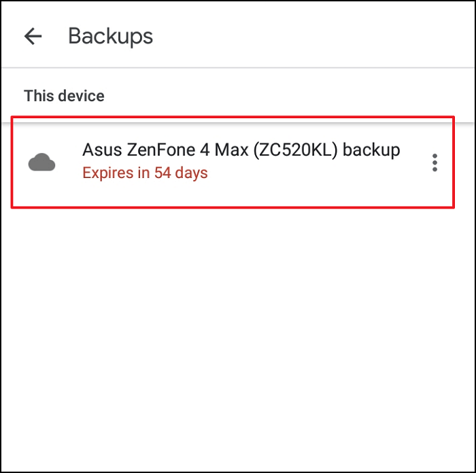
Task: Click the 'This device' section header
Action: tap(64, 96)
